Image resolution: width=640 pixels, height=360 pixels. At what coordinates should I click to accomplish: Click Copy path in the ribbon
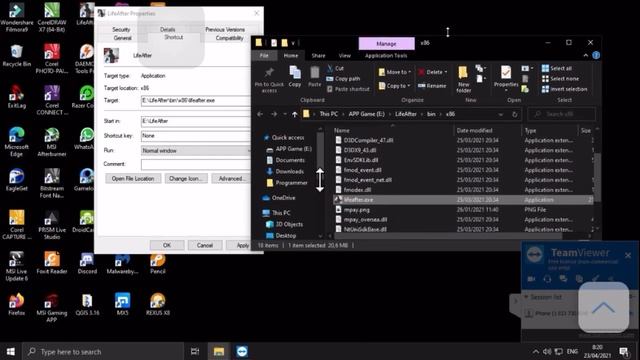343,78
